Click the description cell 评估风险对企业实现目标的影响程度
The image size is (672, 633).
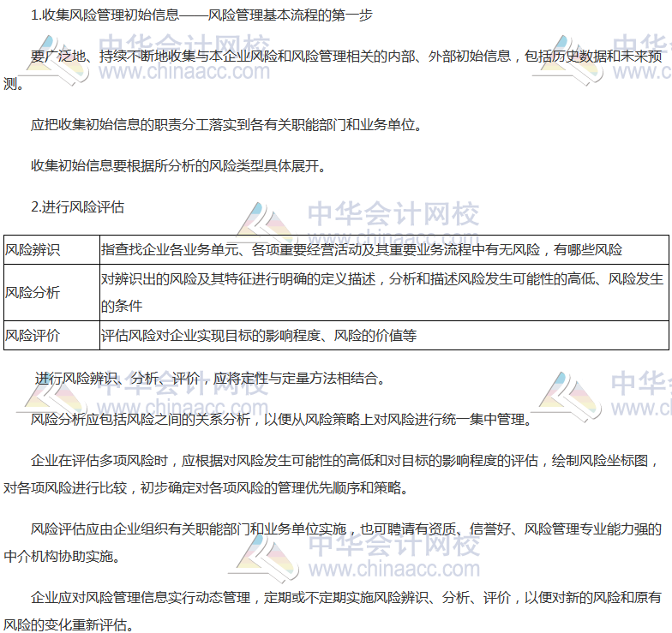pos(258,336)
